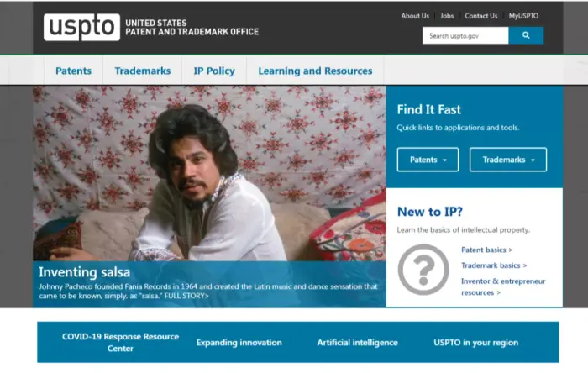Open MyUSPTO link
The width and height of the screenshot is (588, 373).
[523, 16]
